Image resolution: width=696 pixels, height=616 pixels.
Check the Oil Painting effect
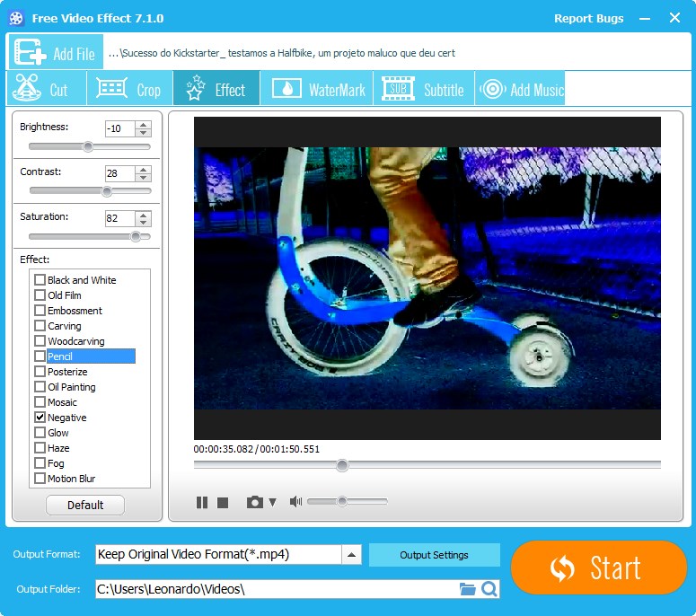(x=40, y=386)
